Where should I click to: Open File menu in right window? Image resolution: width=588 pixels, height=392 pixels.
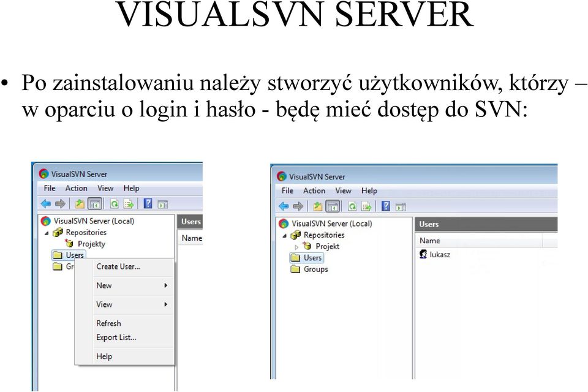tap(287, 190)
